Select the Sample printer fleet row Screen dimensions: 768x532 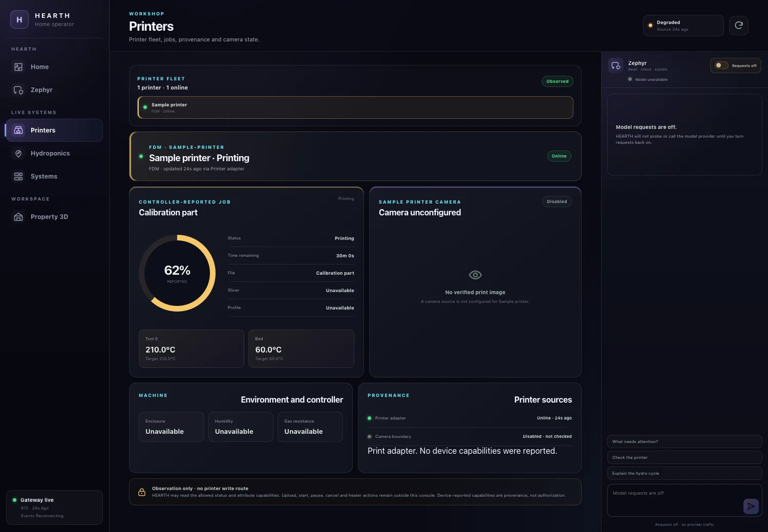click(355, 107)
